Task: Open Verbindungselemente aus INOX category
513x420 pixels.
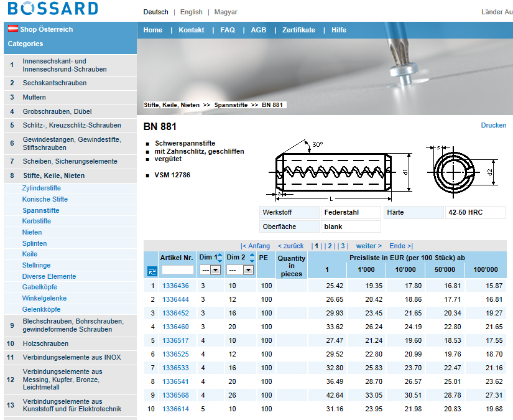Action: pyautogui.click(x=72, y=358)
